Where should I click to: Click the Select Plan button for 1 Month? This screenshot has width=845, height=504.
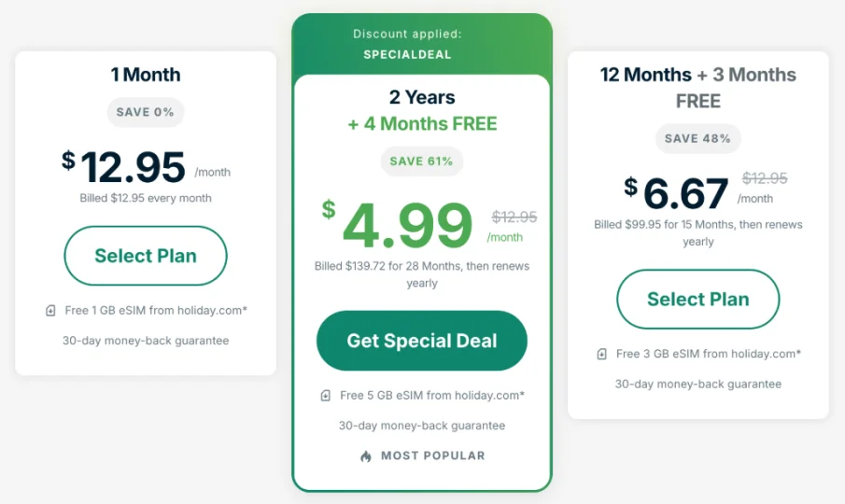[x=146, y=256]
